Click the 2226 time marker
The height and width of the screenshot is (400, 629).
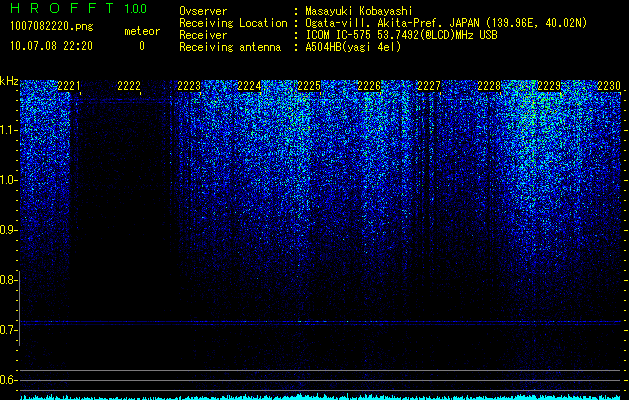point(369,86)
